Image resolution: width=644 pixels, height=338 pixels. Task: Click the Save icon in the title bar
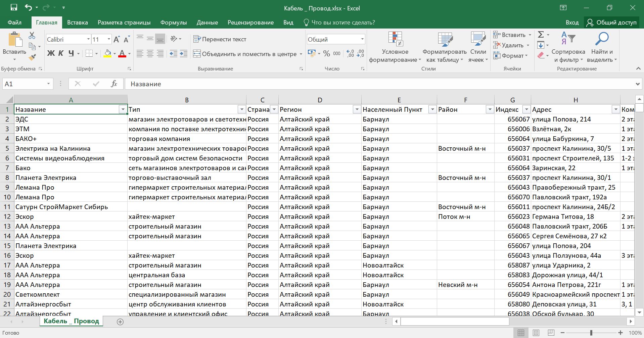tap(14, 8)
